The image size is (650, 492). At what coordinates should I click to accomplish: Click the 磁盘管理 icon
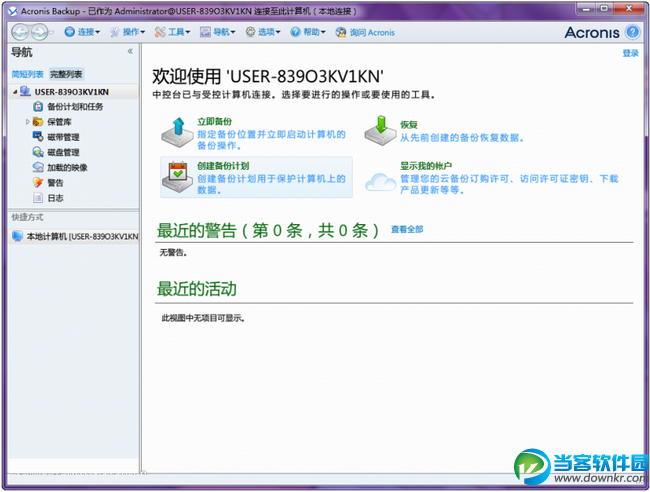(38, 152)
